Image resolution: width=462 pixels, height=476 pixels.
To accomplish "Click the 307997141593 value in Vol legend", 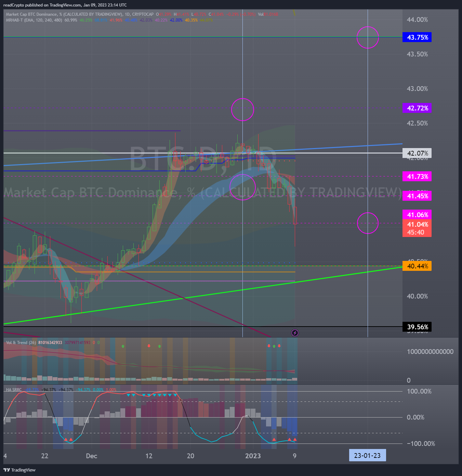I will tap(77, 342).
